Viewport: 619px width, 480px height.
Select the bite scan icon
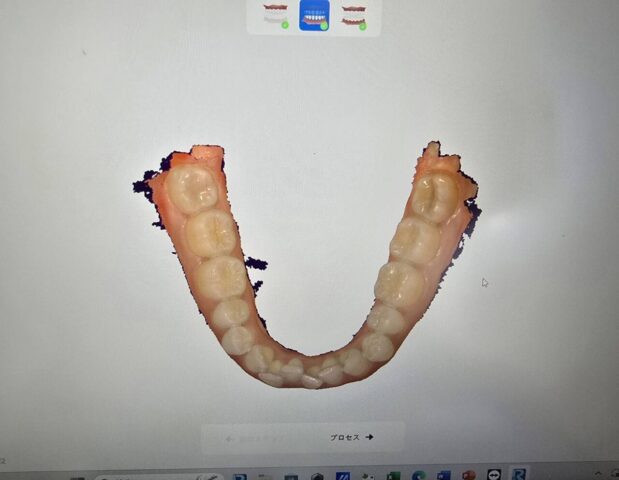[x=353, y=14]
